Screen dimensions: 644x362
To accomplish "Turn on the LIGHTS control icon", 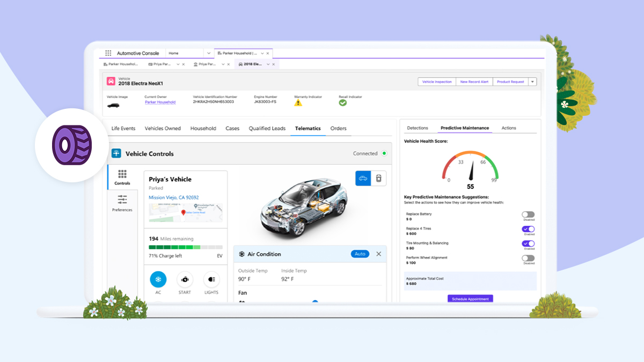I will (x=211, y=279).
